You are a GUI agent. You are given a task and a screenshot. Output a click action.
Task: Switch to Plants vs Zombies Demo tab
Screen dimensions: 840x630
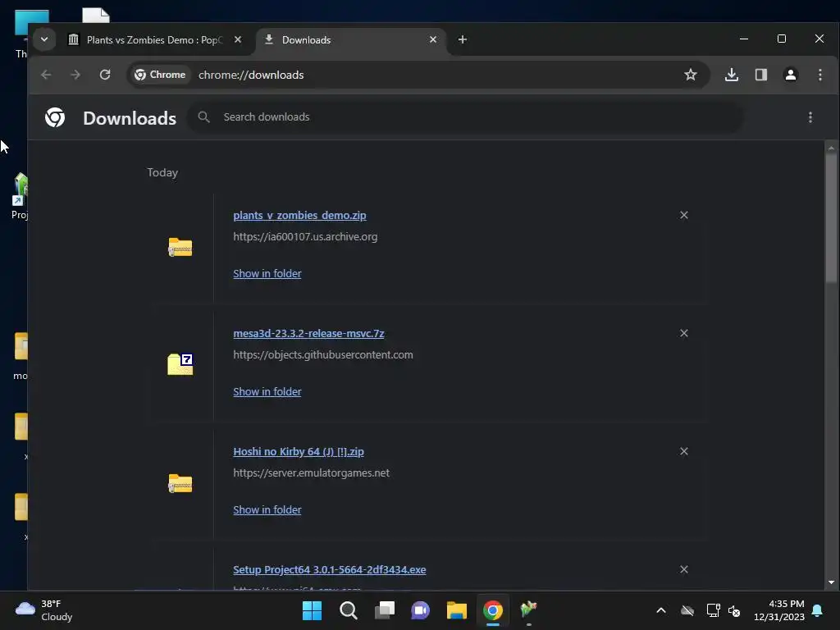(154, 40)
